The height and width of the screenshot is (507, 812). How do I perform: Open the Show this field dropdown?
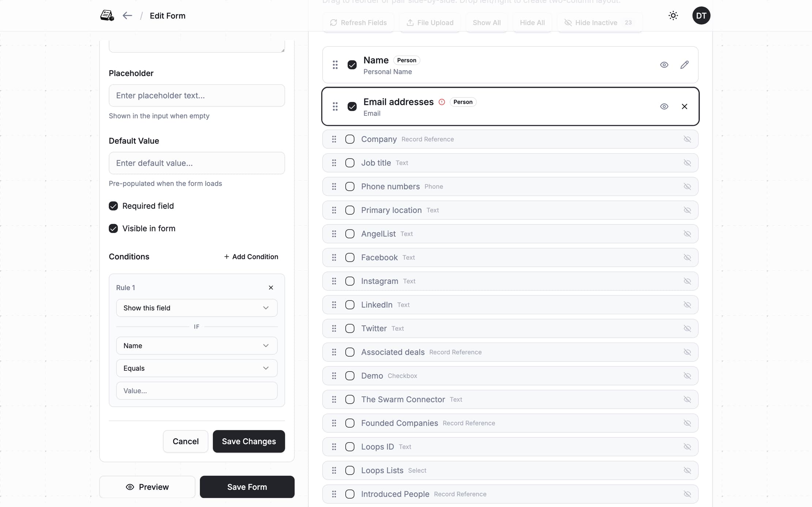(196, 308)
